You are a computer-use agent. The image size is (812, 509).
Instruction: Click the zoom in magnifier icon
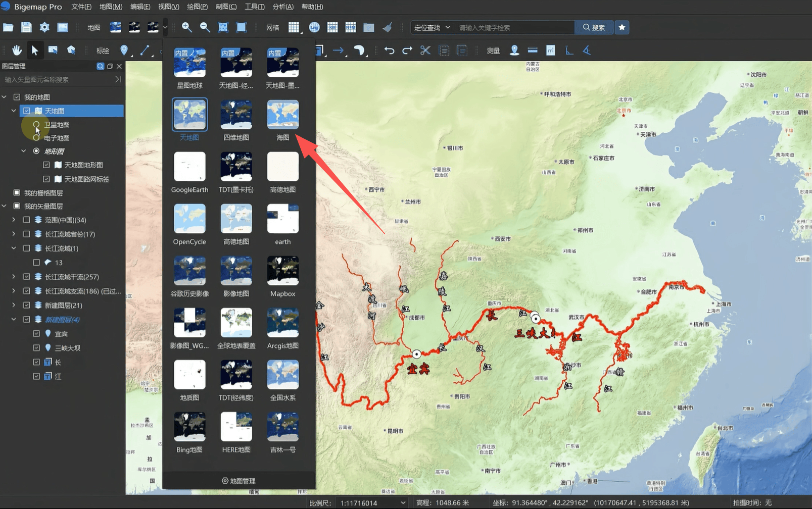186,27
